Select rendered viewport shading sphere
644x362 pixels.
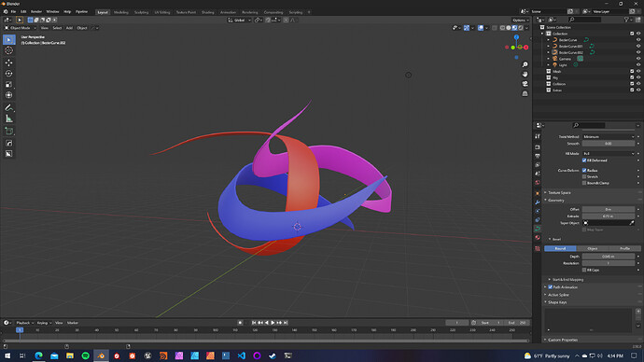[x=521, y=28]
